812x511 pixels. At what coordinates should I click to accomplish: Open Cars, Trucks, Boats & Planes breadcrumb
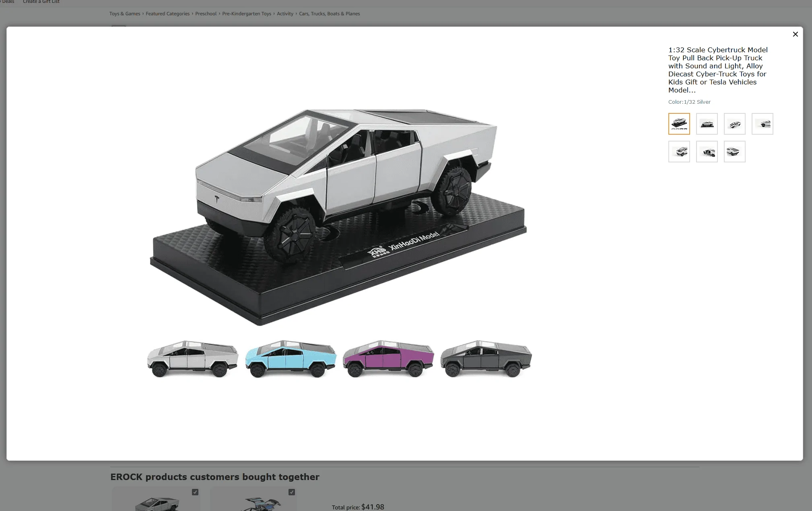point(329,14)
